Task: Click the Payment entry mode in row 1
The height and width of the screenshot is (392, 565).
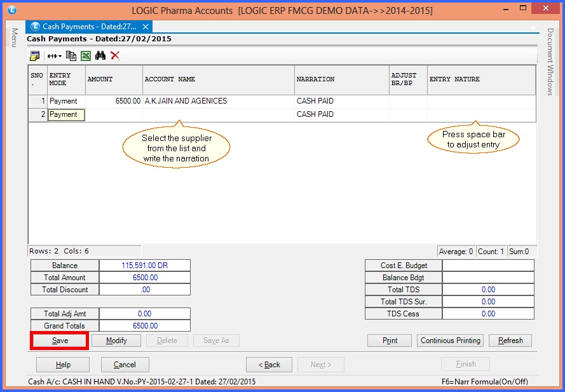Action: [66, 101]
